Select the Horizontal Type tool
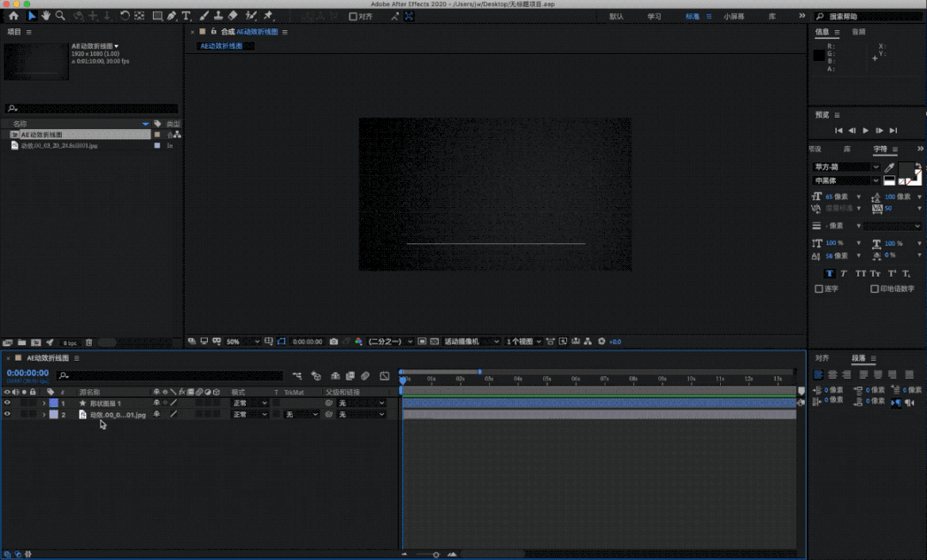This screenshot has height=560, width=927. click(x=186, y=15)
